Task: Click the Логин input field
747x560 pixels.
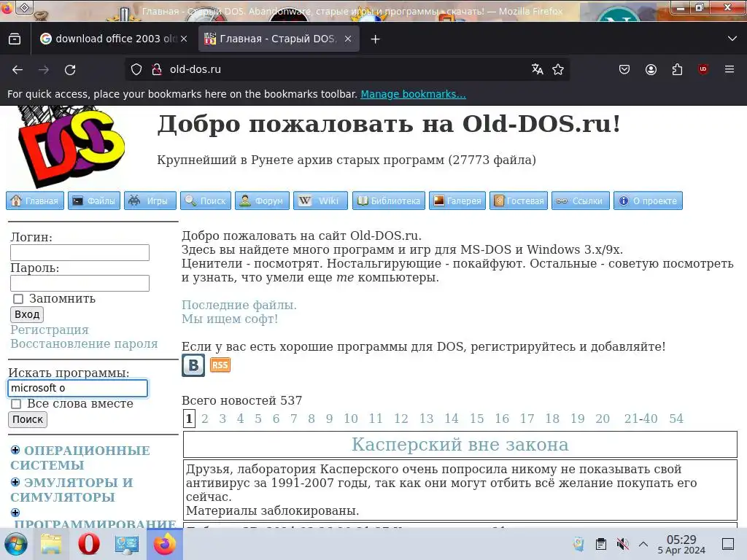Action: click(80, 252)
